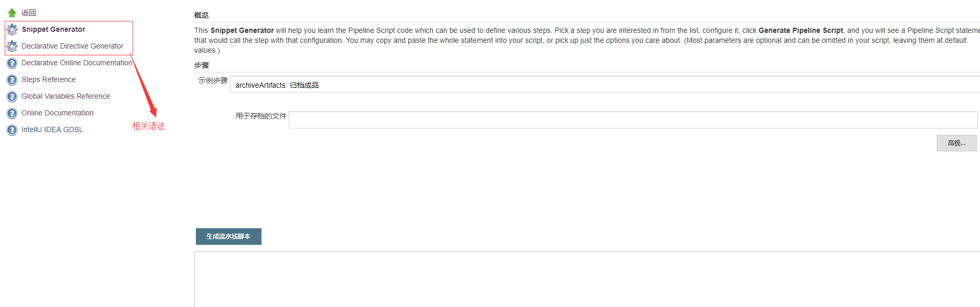Click the 用于存档的文件 input field
Viewport: 980px width, 307px height.
pos(633,120)
